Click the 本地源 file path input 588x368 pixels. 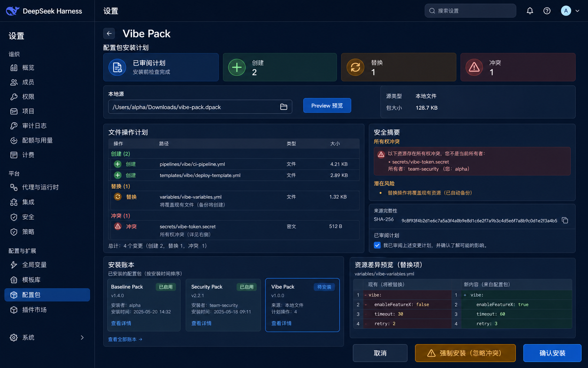point(200,107)
